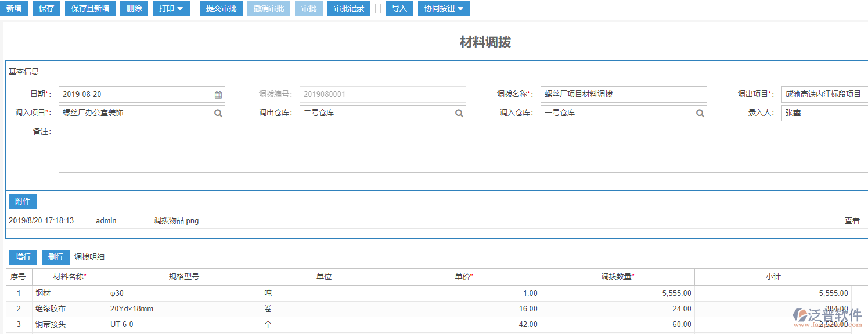Click the search icon beside 调入项目
This screenshot has height=334, width=868.
218,112
